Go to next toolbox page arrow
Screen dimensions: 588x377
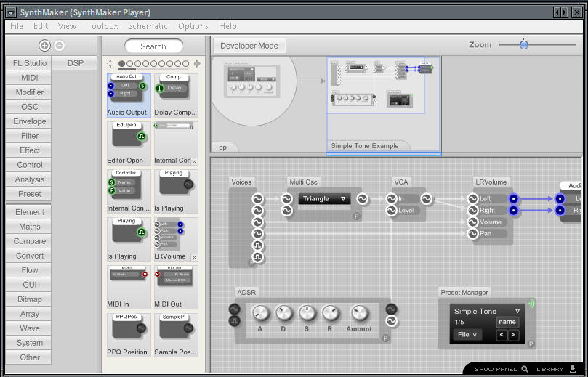(x=197, y=64)
